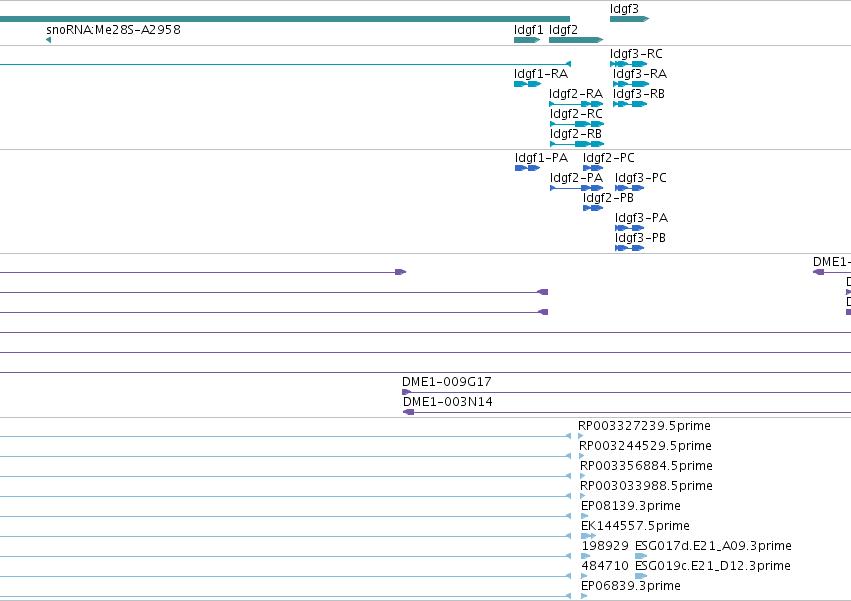Click the Idgf2-RB transcript text
The image size is (851, 601).
click(576, 134)
